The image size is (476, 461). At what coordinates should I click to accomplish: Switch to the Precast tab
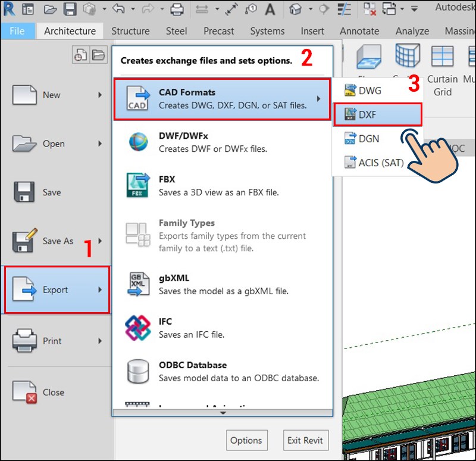(218, 31)
